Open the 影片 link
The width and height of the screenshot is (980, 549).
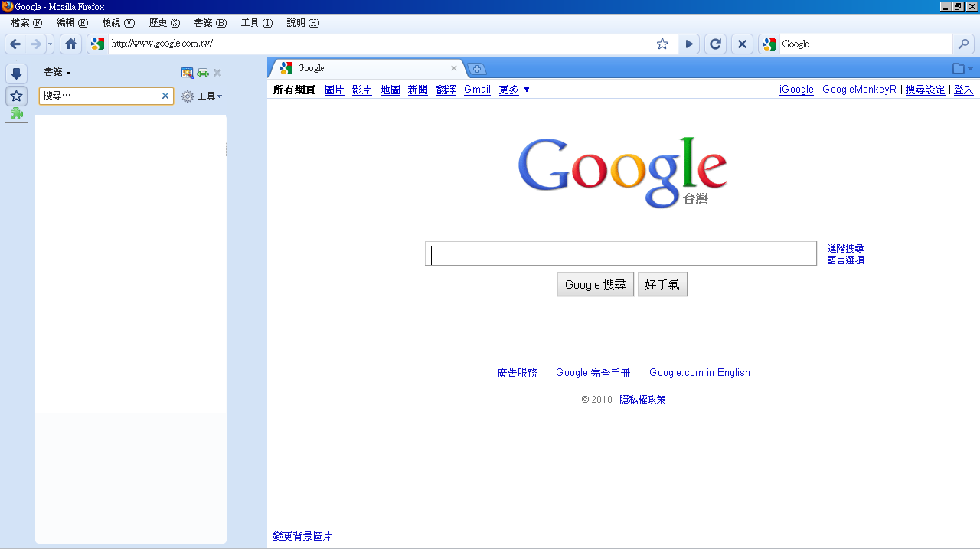pyautogui.click(x=362, y=90)
